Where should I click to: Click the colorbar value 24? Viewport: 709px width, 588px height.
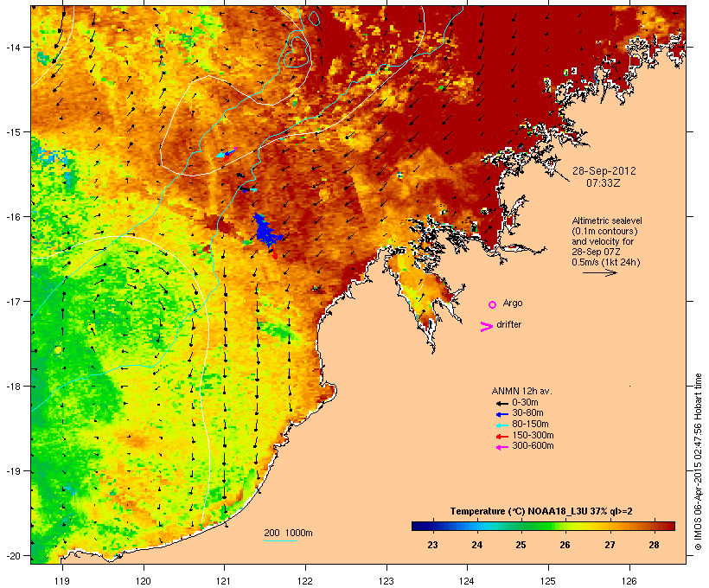[476, 545]
